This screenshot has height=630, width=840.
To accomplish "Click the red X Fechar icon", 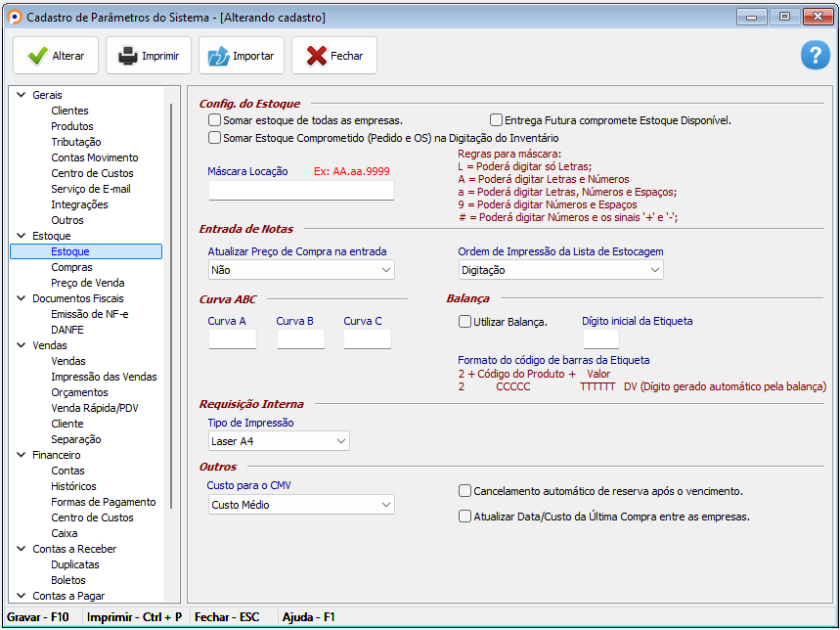I will [x=316, y=56].
